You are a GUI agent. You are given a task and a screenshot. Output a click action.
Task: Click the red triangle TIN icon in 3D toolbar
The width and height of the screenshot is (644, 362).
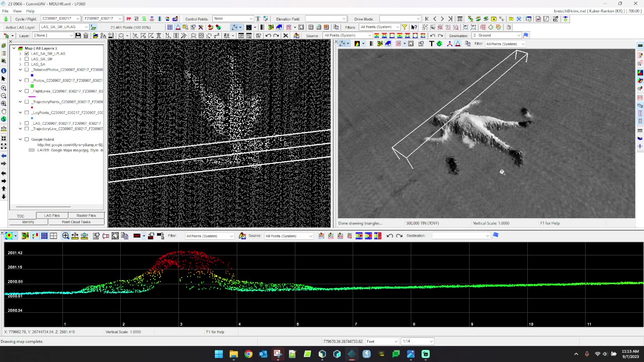tap(457, 44)
